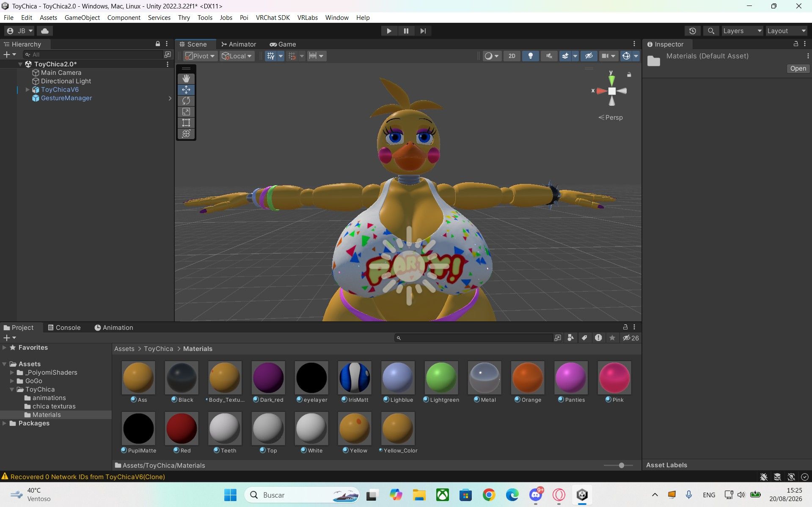Open the cloud services icon
This screenshot has width=812, height=507.
pyautogui.click(x=45, y=31)
